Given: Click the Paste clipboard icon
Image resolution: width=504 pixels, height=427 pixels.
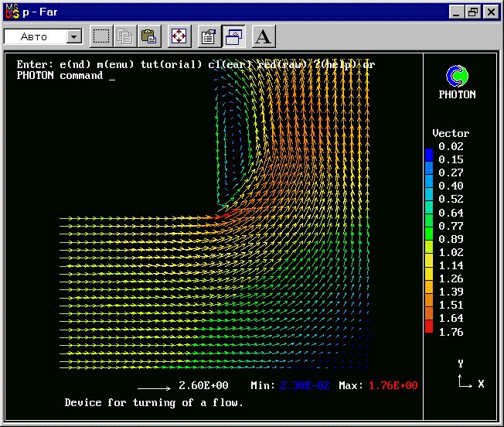Looking at the screenshot, I should [x=149, y=36].
